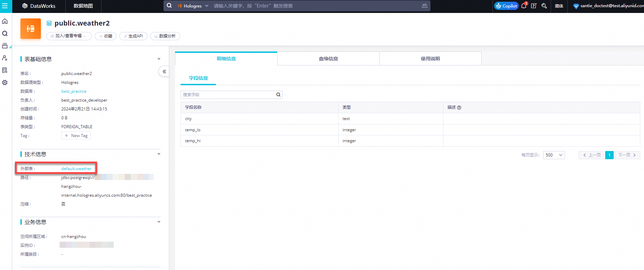Screen dimensions: 644x270
Task: Open the data catalog stack icon in sidebar
Action: point(5,46)
